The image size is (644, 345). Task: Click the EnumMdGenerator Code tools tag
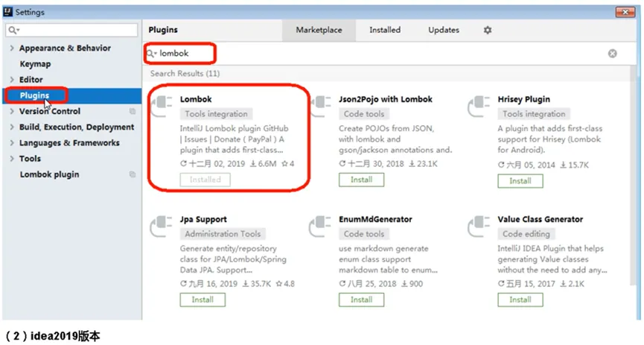(x=364, y=234)
